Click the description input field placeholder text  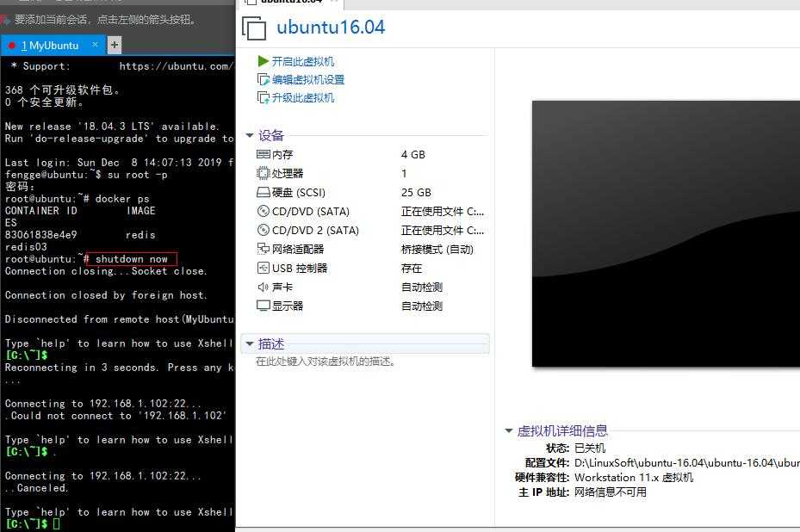click(x=325, y=362)
